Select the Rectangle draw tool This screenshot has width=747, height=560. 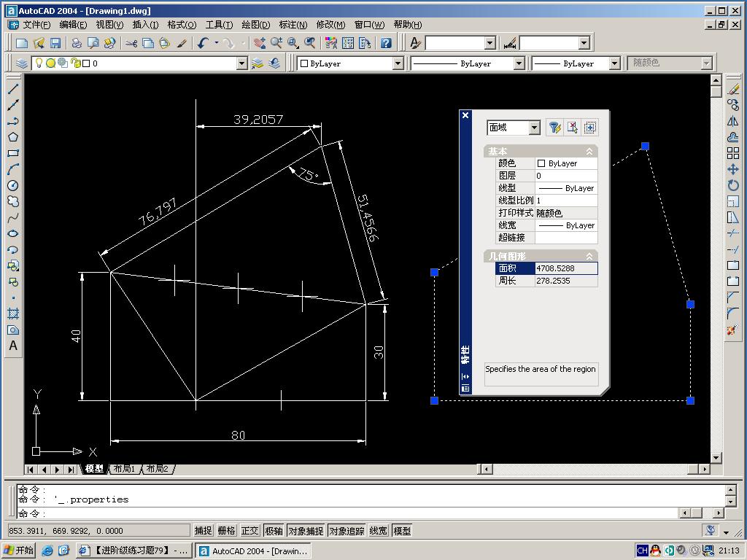[x=13, y=153]
